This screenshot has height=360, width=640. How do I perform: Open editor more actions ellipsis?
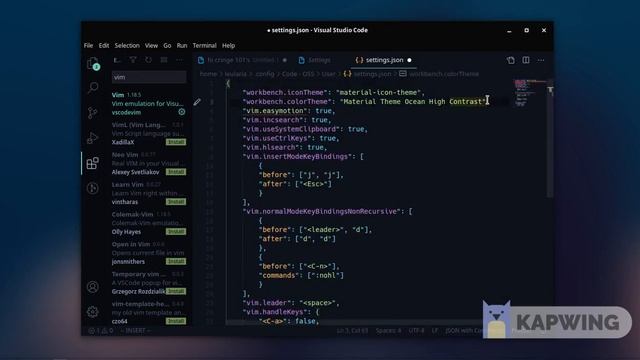point(541,60)
